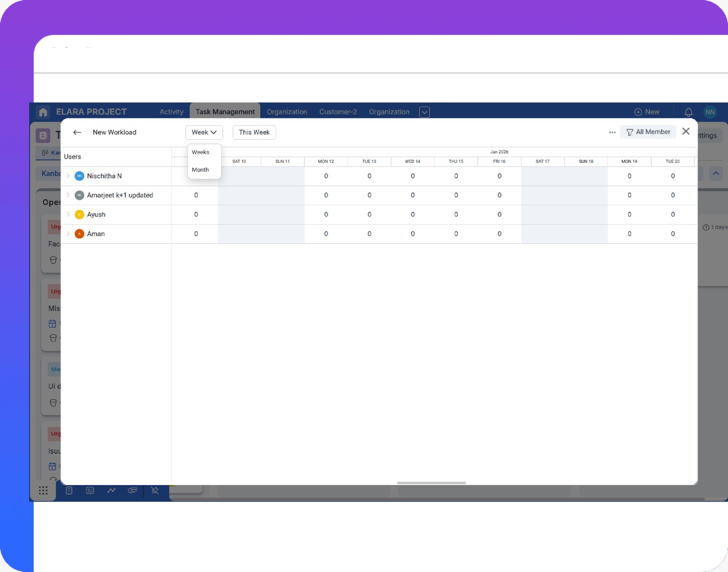Open the notifications bell
Image resolution: width=728 pixels, height=572 pixels.
click(x=688, y=111)
